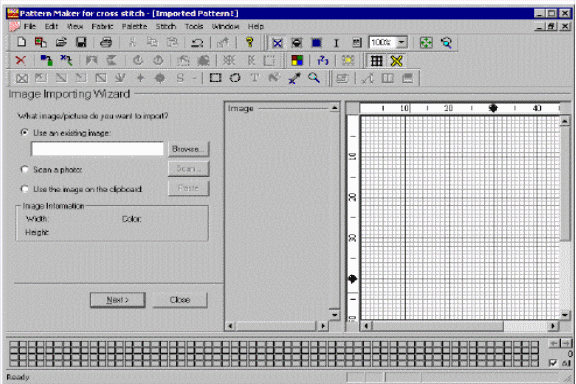The height and width of the screenshot is (384, 576).
Task: Select Scan a photo radio button
Action: point(25,169)
